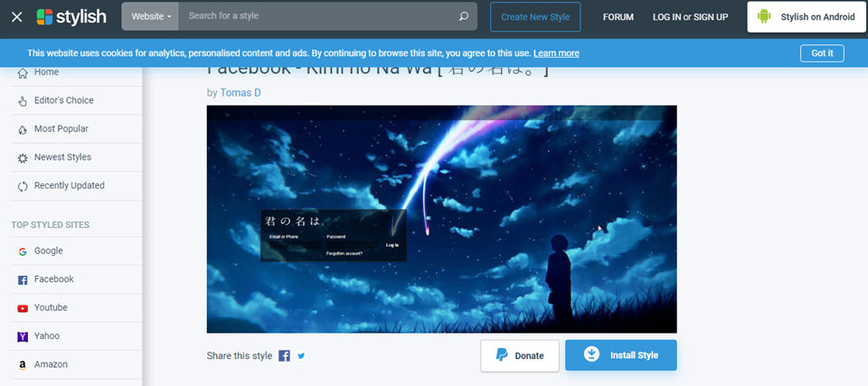Select the Facebook icon in sidebar

(23, 280)
